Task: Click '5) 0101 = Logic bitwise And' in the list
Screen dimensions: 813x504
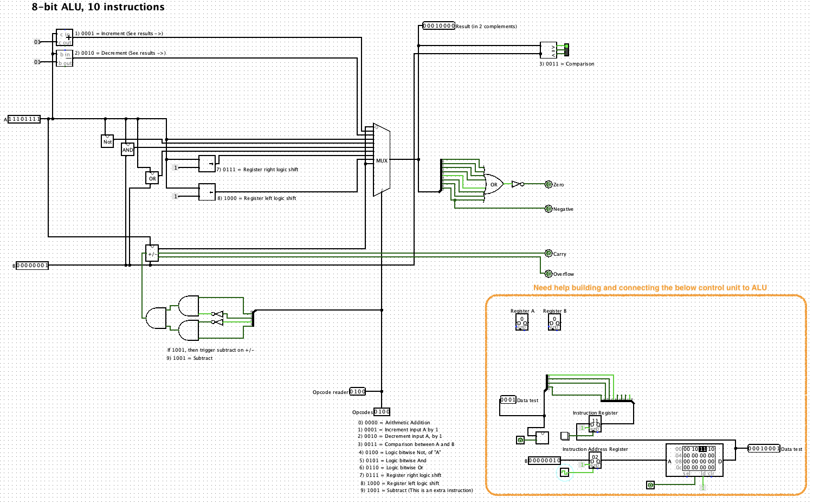Action: (393, 461)
